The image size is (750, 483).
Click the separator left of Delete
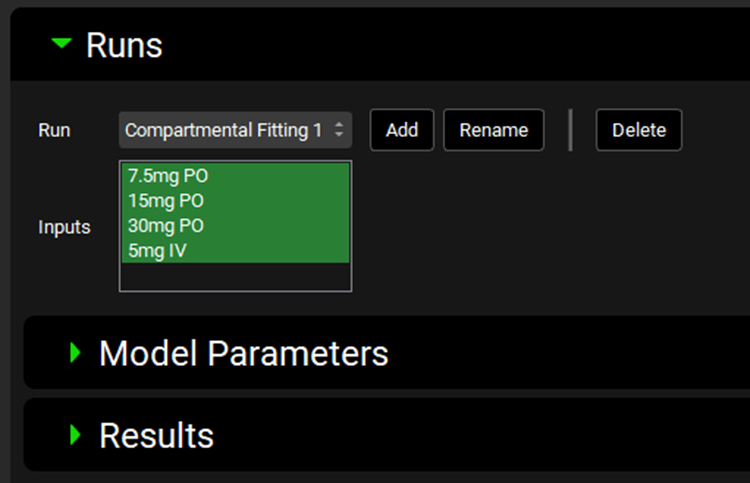pos(571,130)
